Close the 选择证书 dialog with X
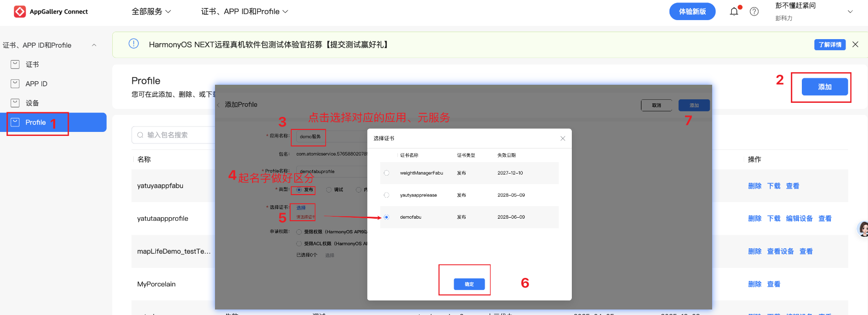 tap(563, 138)
